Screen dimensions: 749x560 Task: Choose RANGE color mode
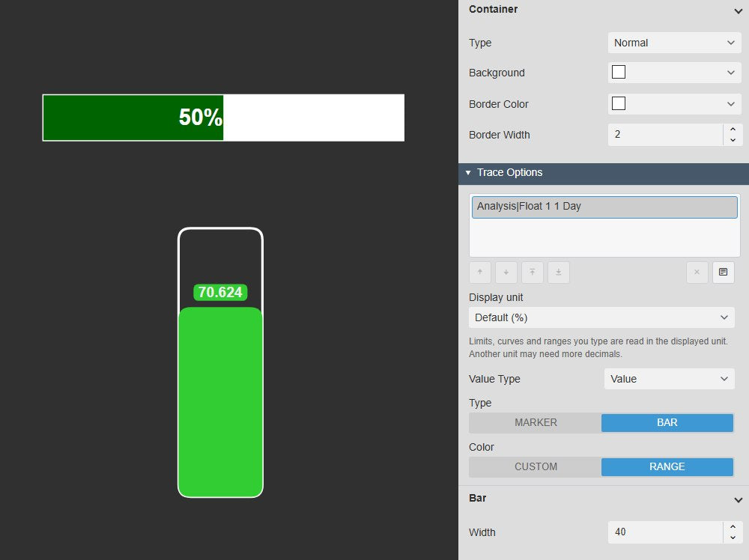coord(667,467)
